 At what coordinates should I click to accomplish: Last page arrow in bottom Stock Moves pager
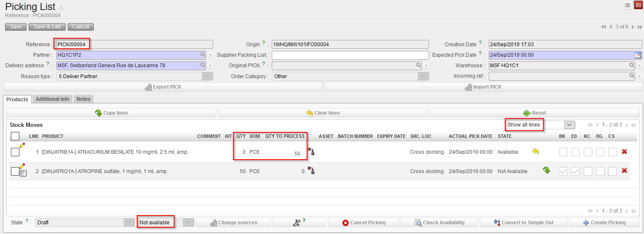(633, 211)
